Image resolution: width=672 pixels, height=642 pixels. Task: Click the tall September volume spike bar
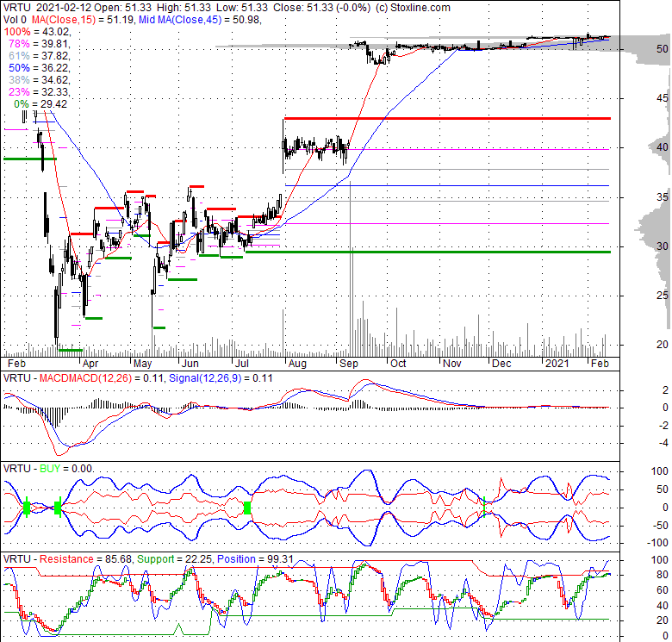[x=351, y=269]
